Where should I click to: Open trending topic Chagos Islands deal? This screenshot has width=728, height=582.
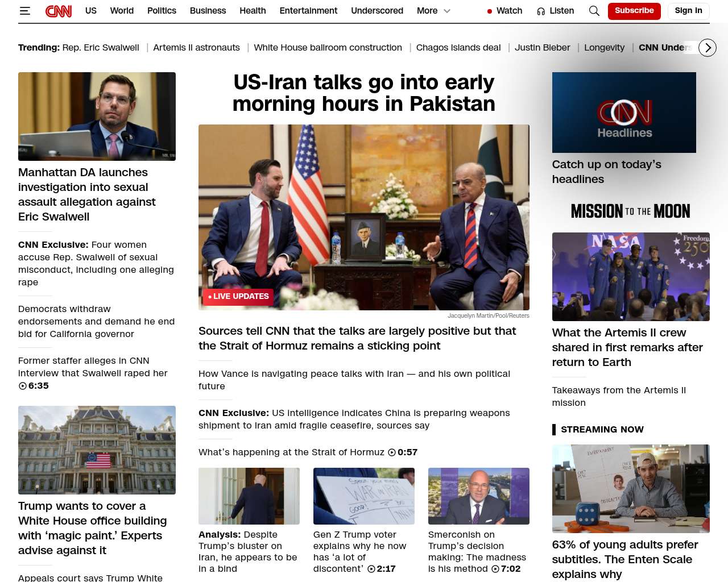458,48
